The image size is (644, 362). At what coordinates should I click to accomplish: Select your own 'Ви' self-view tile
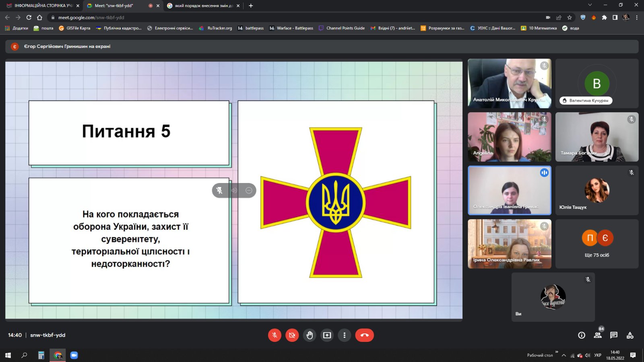click(x=553, y=297)
